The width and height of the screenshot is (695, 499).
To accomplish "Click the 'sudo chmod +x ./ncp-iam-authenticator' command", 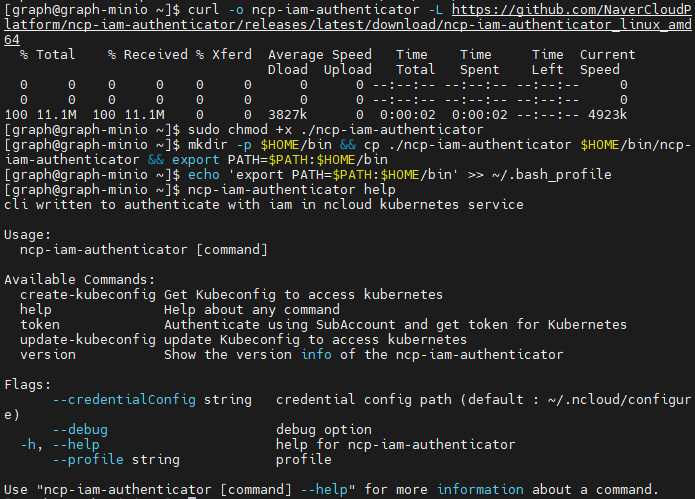I will (336, 129).
